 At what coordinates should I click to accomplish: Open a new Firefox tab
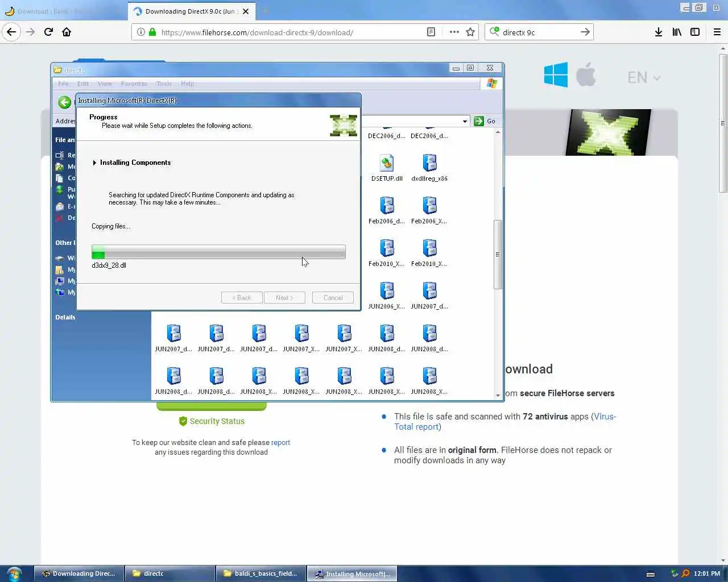[x=264, y=11]
